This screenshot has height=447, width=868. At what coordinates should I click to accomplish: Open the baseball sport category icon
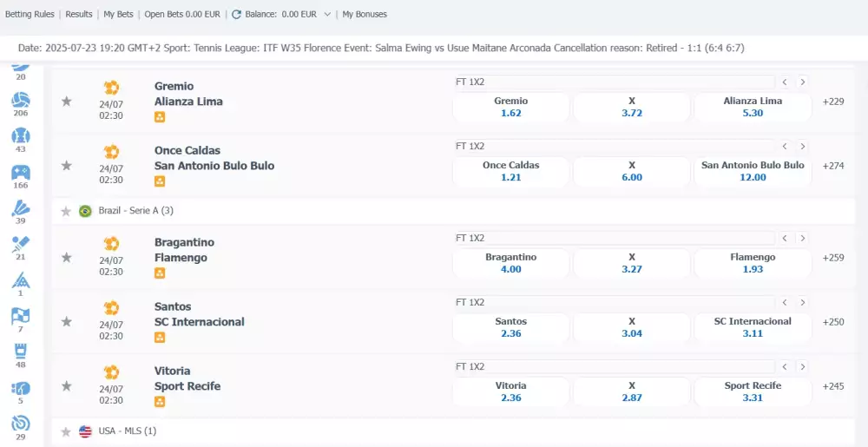point(21,137)
